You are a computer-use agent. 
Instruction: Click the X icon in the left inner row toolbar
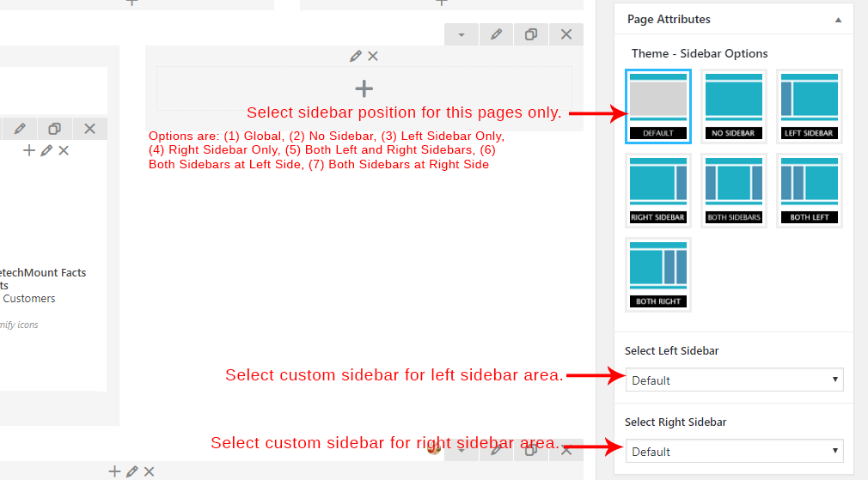[89, 129]
